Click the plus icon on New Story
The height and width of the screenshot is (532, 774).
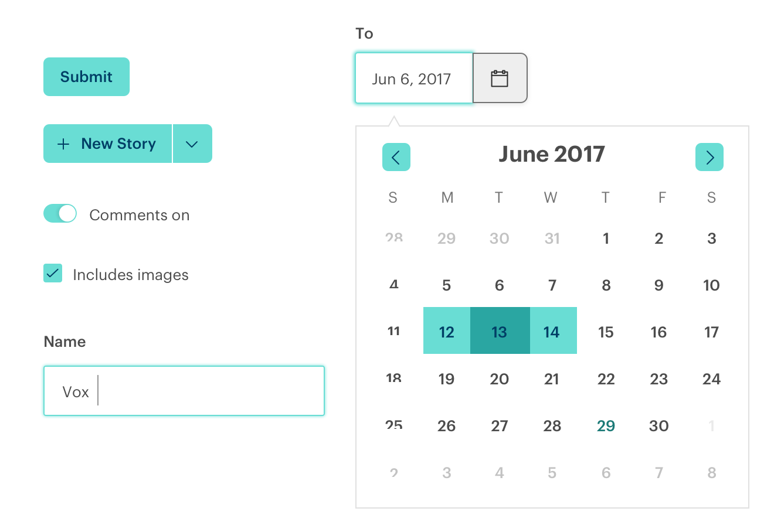coord(63,144)
